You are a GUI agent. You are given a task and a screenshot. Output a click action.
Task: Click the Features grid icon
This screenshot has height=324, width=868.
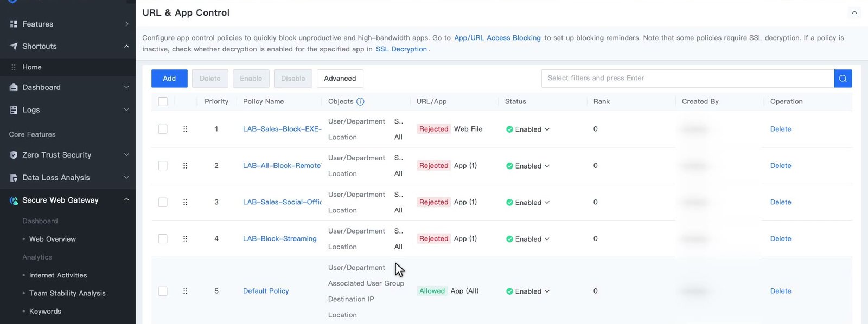coord(14,24)
